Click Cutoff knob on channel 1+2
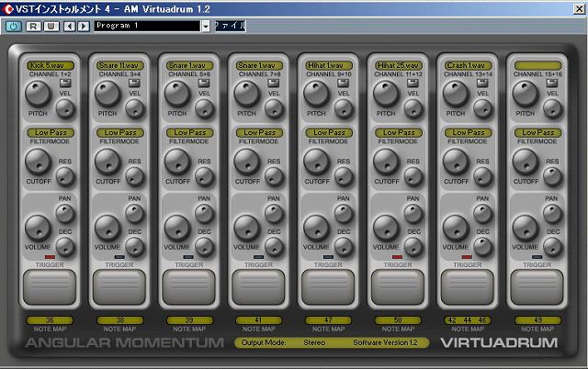Viewport: 588px width, 369px height. 38,162
